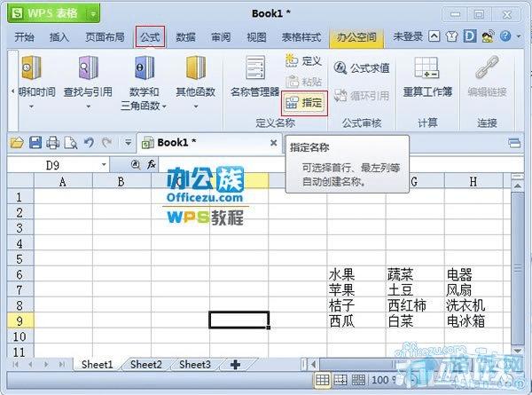
Task: Open 其他函数 book icon
Action: (x=196, y=67)
